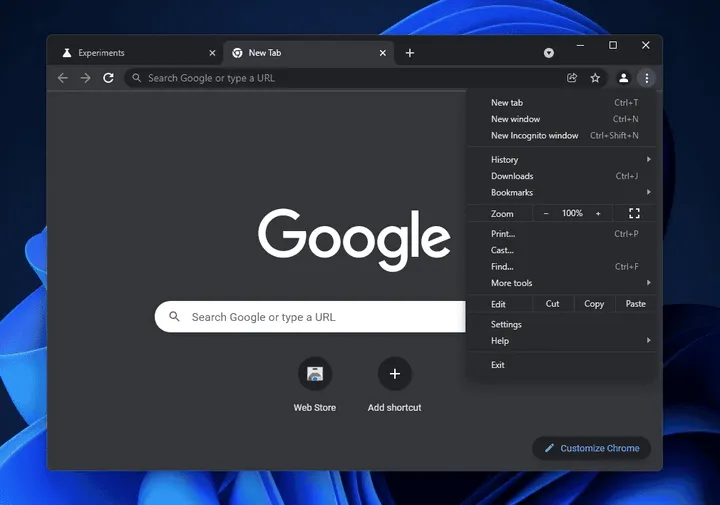Click Paste in the Edit row

pos(636,304)
